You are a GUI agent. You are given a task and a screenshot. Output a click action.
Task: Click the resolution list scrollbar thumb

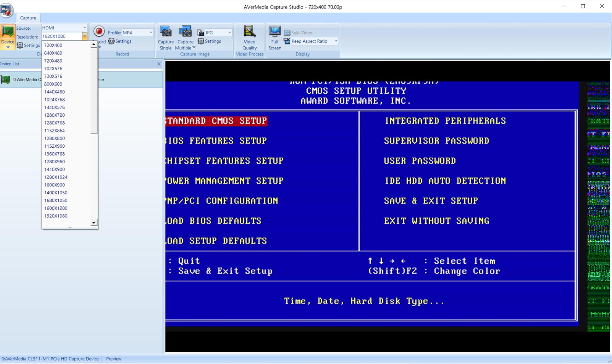[94, 90]
